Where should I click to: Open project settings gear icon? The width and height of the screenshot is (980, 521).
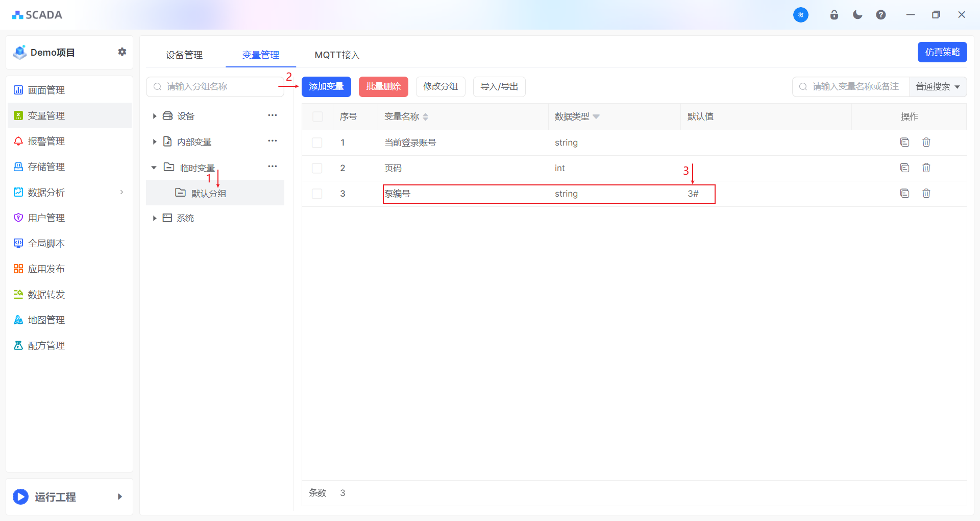coord(122,52)
